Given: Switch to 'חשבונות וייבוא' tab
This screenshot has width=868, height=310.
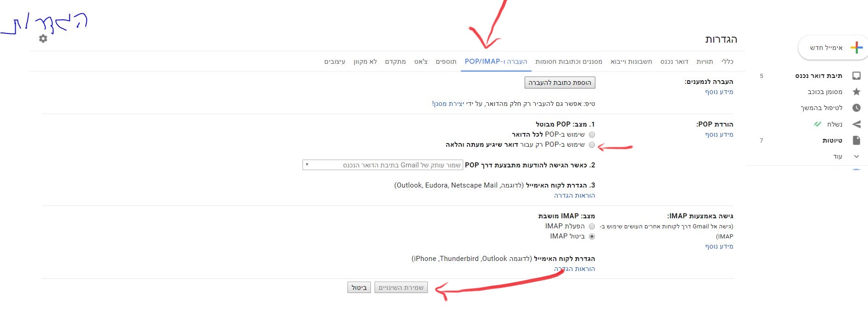Looking at the screenshot, I should click(x=631, y=61).
